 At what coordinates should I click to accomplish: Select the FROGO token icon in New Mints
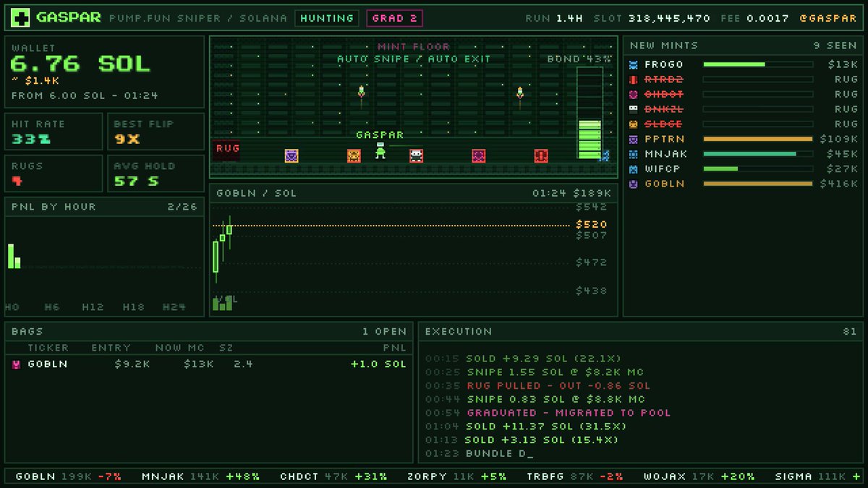[x=634, y=64]
